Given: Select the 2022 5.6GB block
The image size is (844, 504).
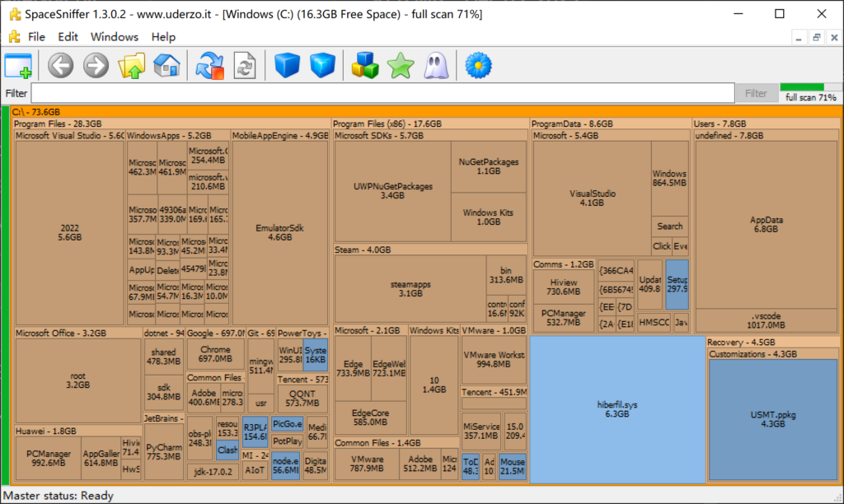Looking at the screenshot, I should coord(69,232).
